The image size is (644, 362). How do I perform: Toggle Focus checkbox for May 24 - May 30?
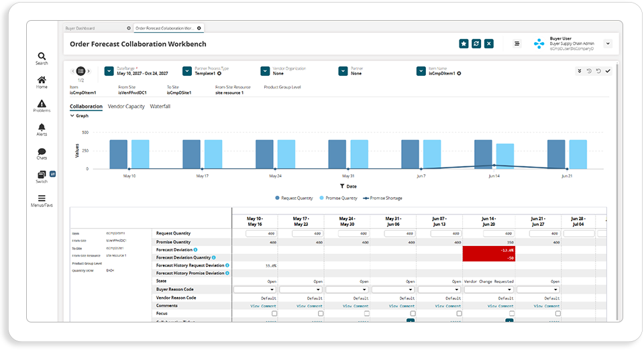[367, 314]
